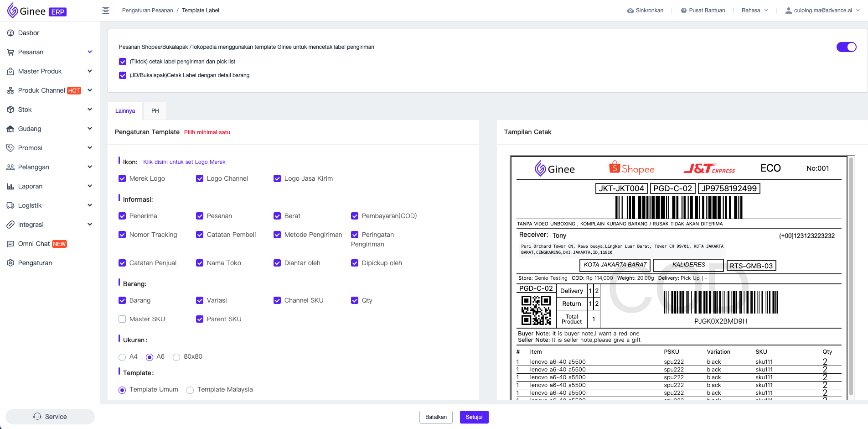The width and height of the screenshot is (868, 429).
Task: Uncheck Catatan Penjual checkbox
Action: (122, 263)
